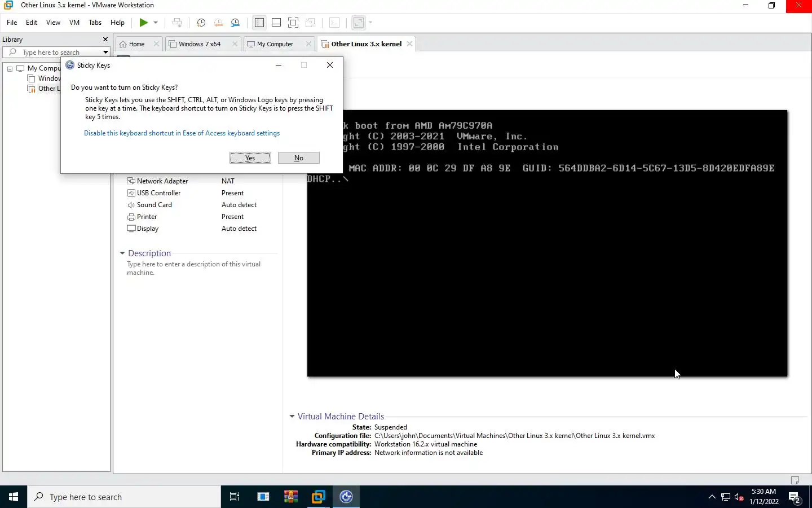Power on the virtual machine with the green play icon

143,23
